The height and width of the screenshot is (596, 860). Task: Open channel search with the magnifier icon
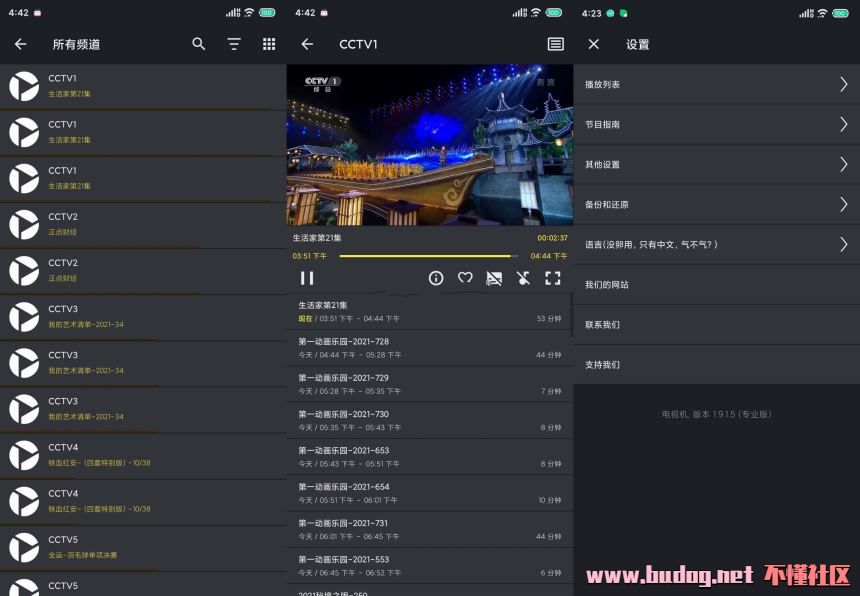coord(199,44)
